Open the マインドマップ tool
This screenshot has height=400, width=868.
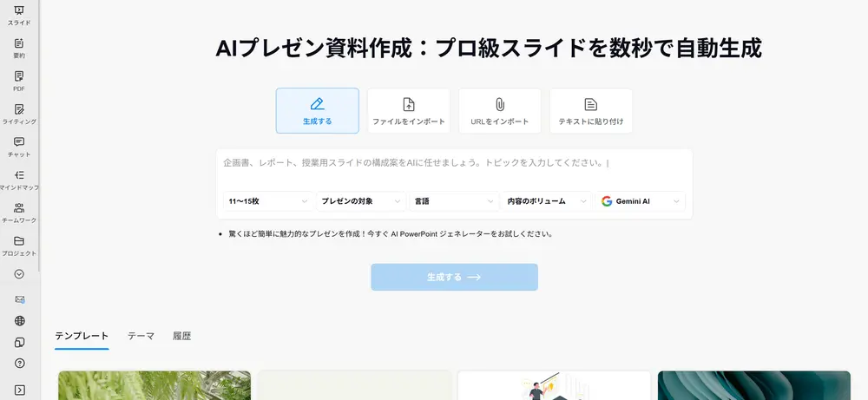[x=19, y=180]
